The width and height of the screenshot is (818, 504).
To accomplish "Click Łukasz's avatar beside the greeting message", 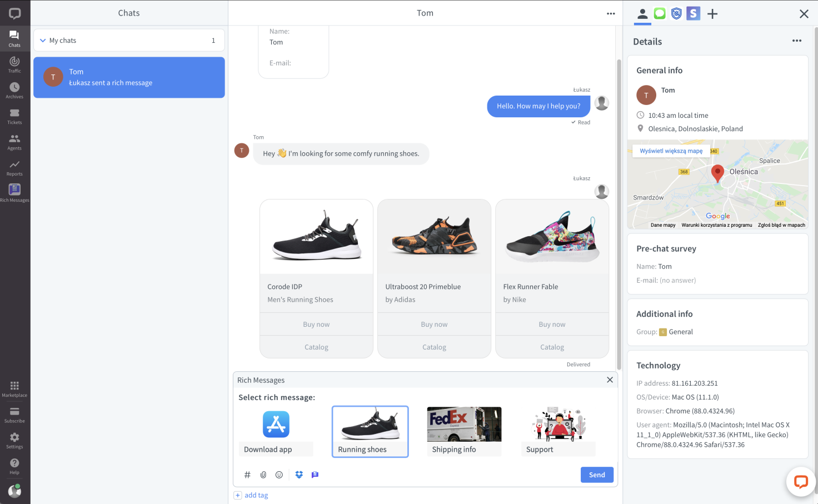I will pyautogui.click(x=602, y=103).
